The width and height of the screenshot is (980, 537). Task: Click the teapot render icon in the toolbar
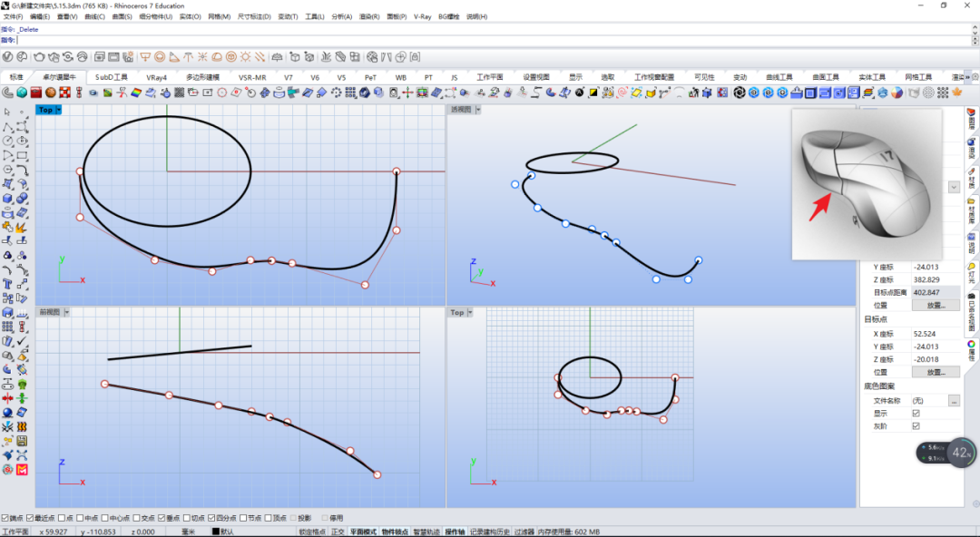coord(39,57)
